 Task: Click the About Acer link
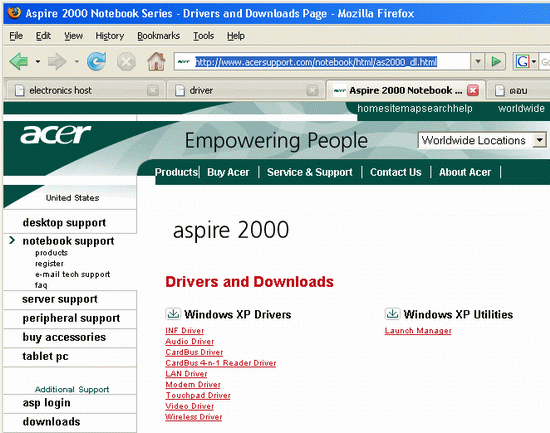[x=465, y=172]
